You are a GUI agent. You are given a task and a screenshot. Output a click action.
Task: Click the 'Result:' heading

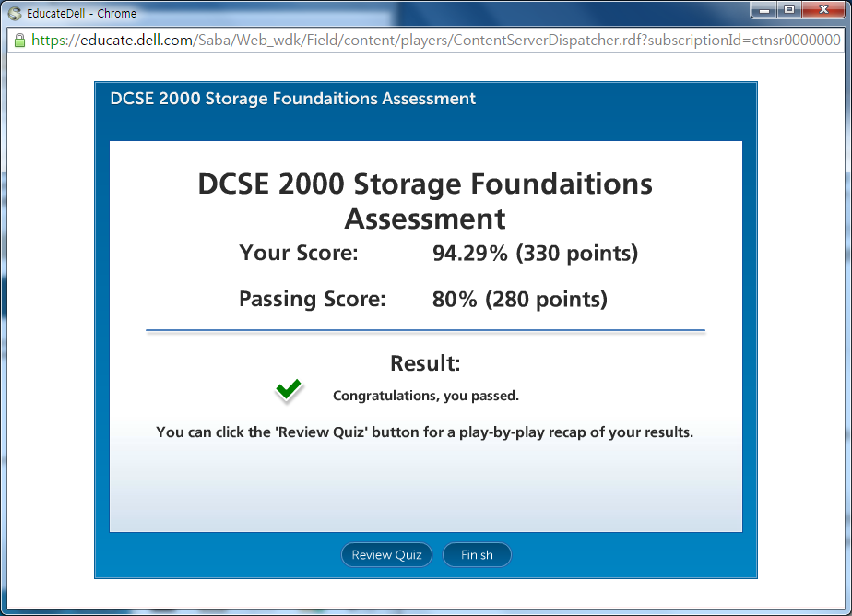[x=425, y=362]
